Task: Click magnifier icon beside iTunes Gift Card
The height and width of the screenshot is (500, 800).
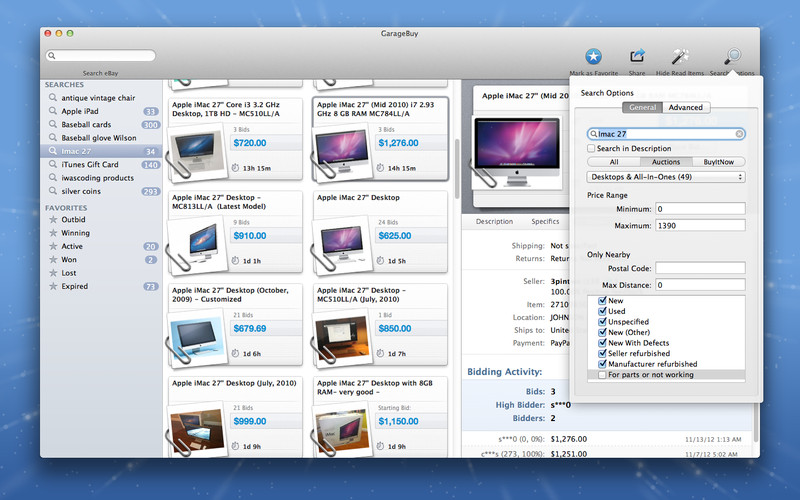Action: coord(53,164)
